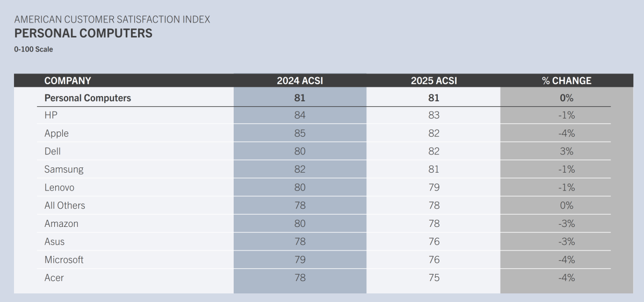Click the 2024 ACSI column header
Image resolution: width=644 pixels, height=302 pixels.
[x=300, y=81]
